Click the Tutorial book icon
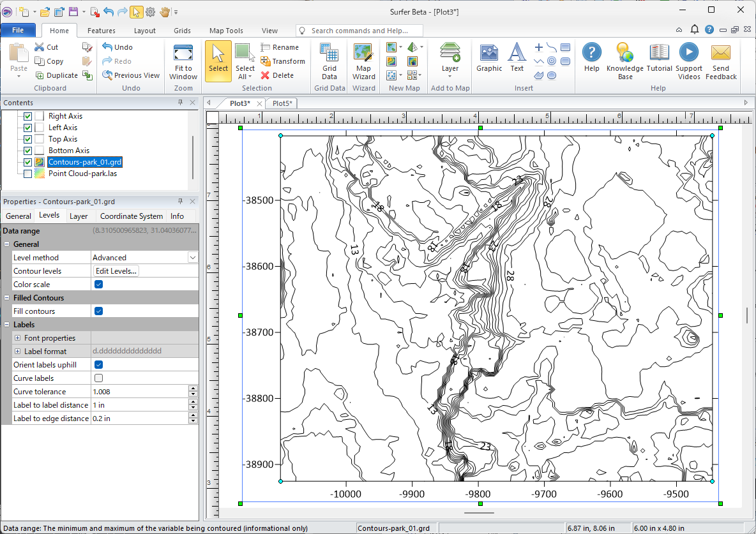Screen dimensions: 756x534 [659, 54]
